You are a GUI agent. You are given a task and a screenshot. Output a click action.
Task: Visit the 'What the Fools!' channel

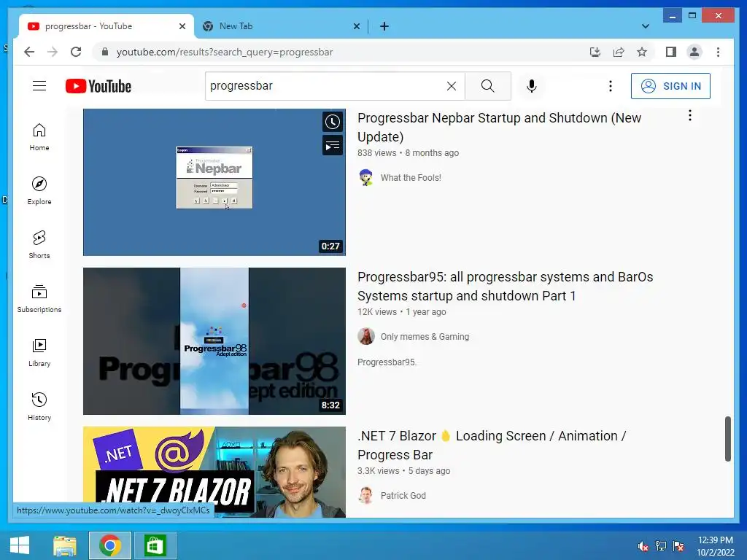click(411, 178)
